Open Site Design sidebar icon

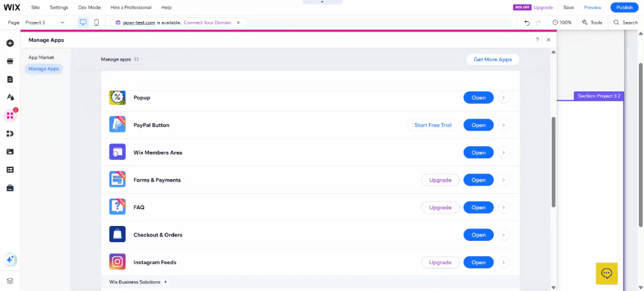point(10,97)
